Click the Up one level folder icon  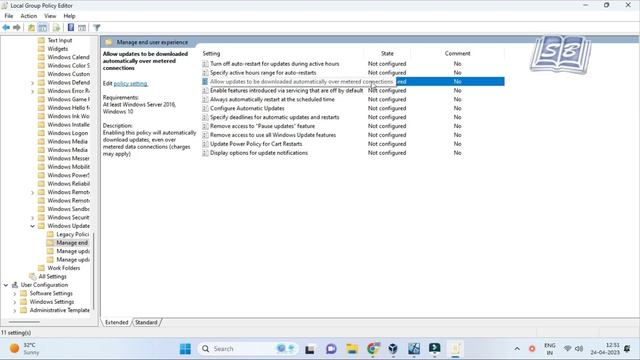point(31,28)
